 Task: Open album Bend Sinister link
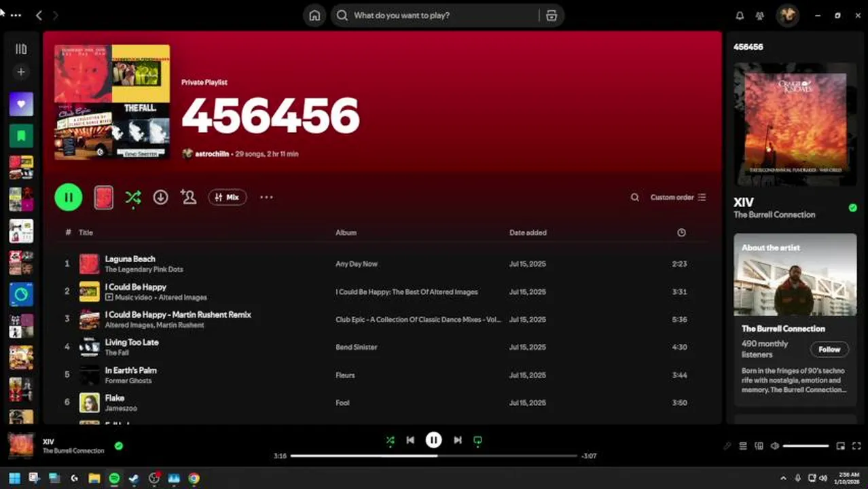coord(356,347)
